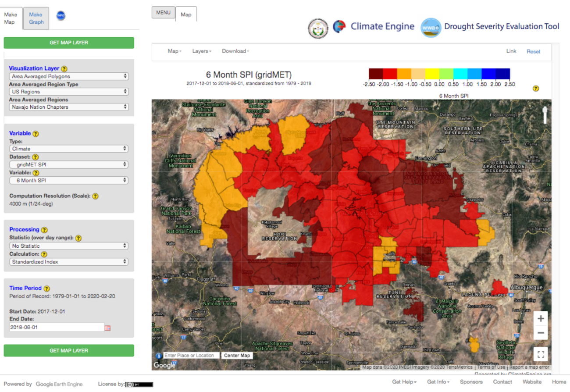Open the Area Averaged Polygons dropdown
The width and height of the screenshot is (570, 392).
coord(69,76)
